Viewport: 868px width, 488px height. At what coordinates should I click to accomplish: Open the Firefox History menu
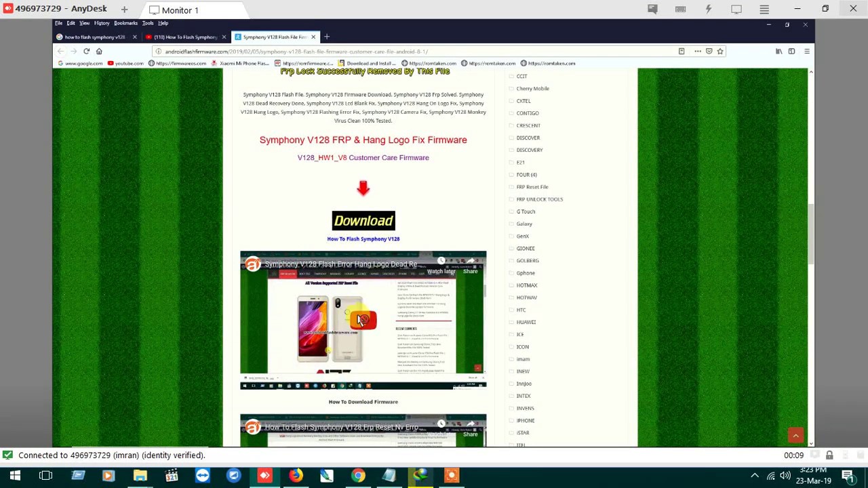[x=102, y=23]
